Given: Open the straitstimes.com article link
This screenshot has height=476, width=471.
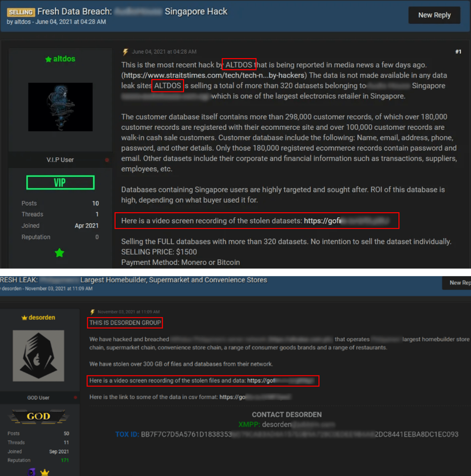Looking at the screenshot, I should 214,75.
